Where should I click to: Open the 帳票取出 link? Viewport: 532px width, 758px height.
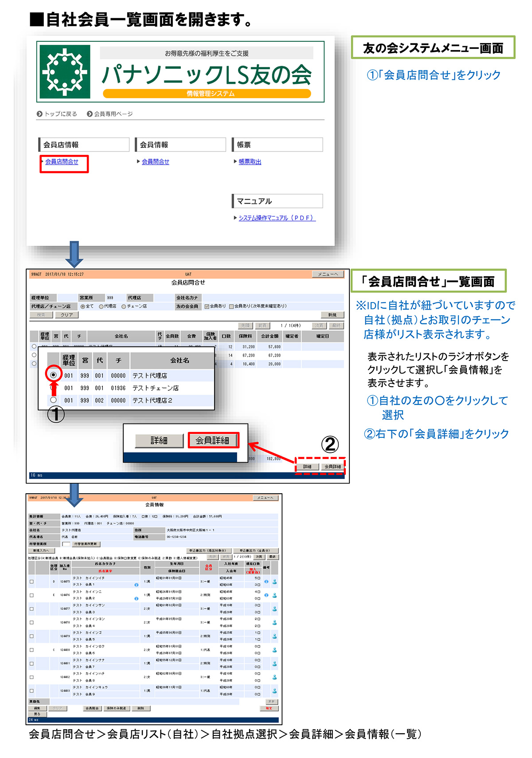(250, 162)
